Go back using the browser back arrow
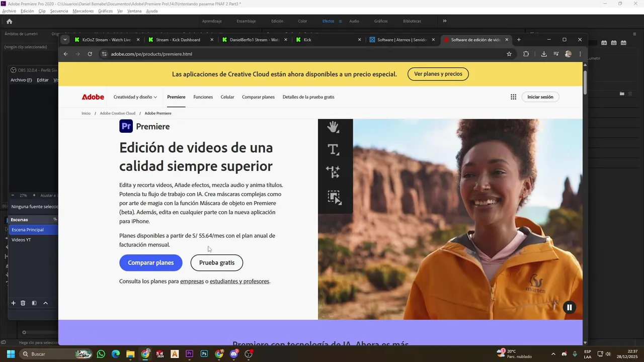The image size is (644, 362). coord(65,54)
